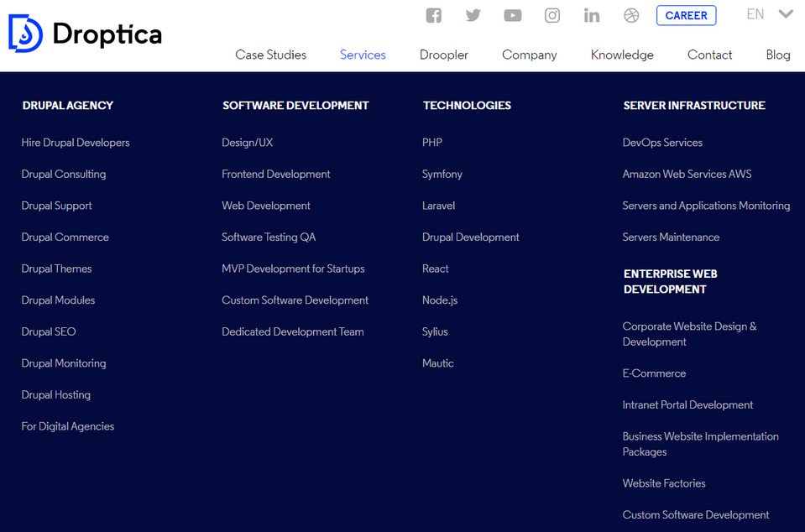Open Dedicated Development Team link

point(293,332)
